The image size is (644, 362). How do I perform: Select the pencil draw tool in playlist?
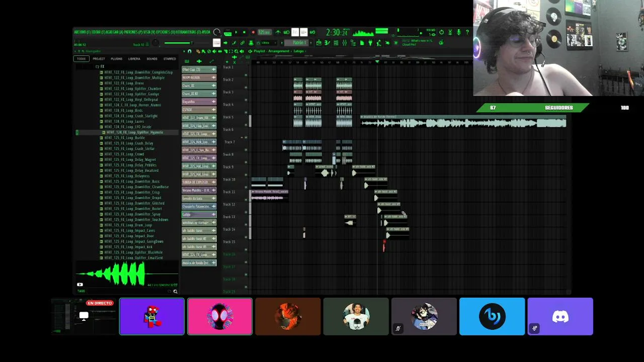click(x=198, y=51)
